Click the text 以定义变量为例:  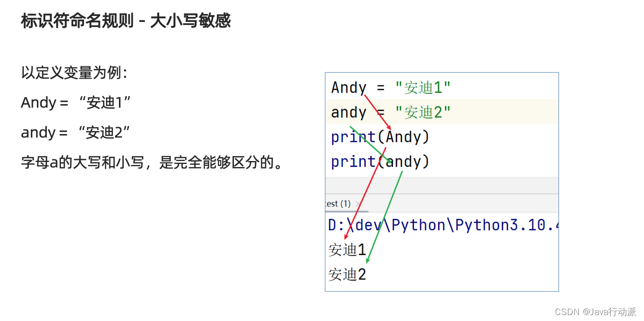75,73
